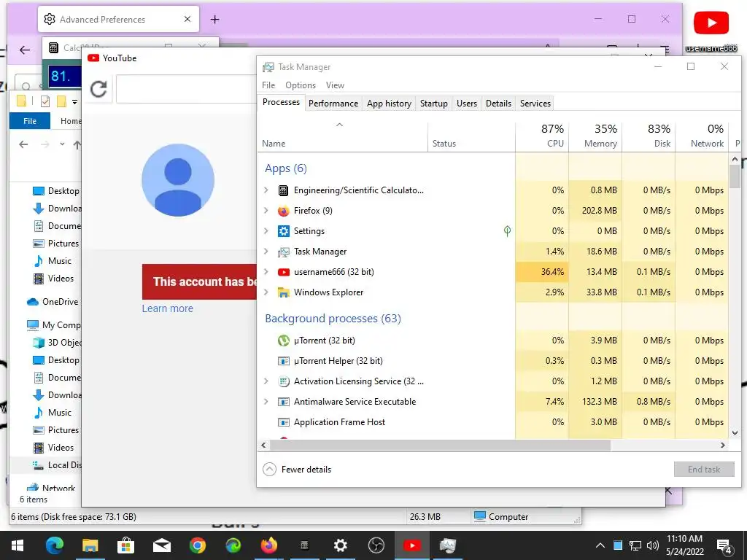Image resolution: width=747 pixels, height=560 pixels.
Task: Open Mail app from the taskbar
Action: 161,545
